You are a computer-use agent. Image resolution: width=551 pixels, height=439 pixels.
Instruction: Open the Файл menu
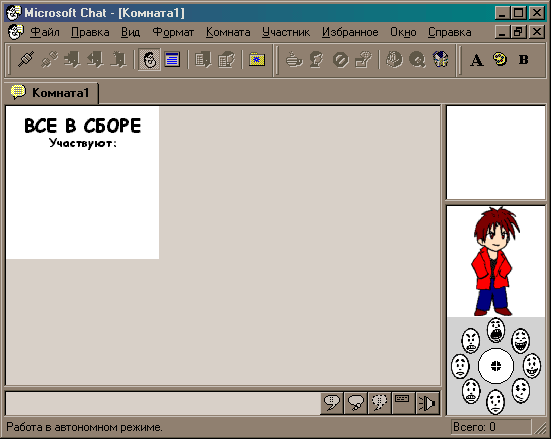[45, 32]
